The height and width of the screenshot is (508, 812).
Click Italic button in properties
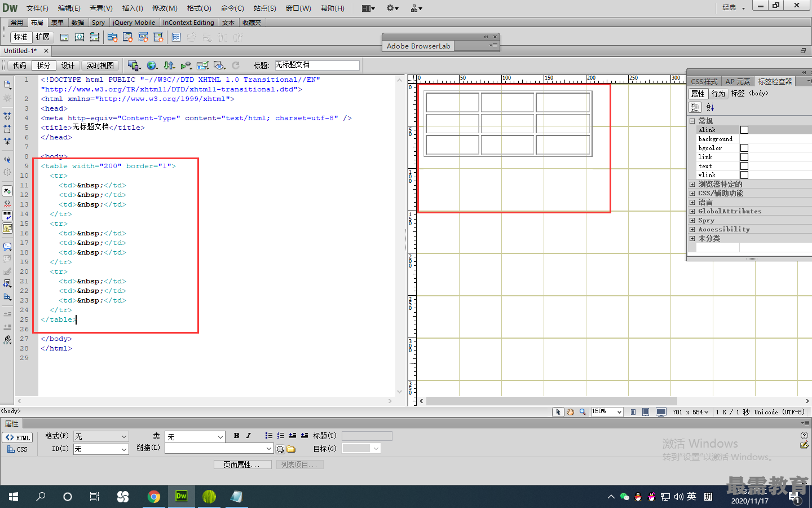pos(248,436)
